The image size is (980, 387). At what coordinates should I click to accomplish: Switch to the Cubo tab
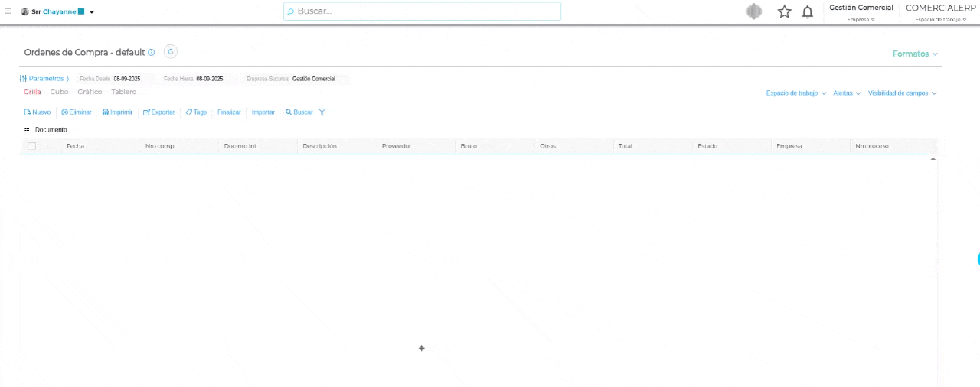tap(59, 92)
